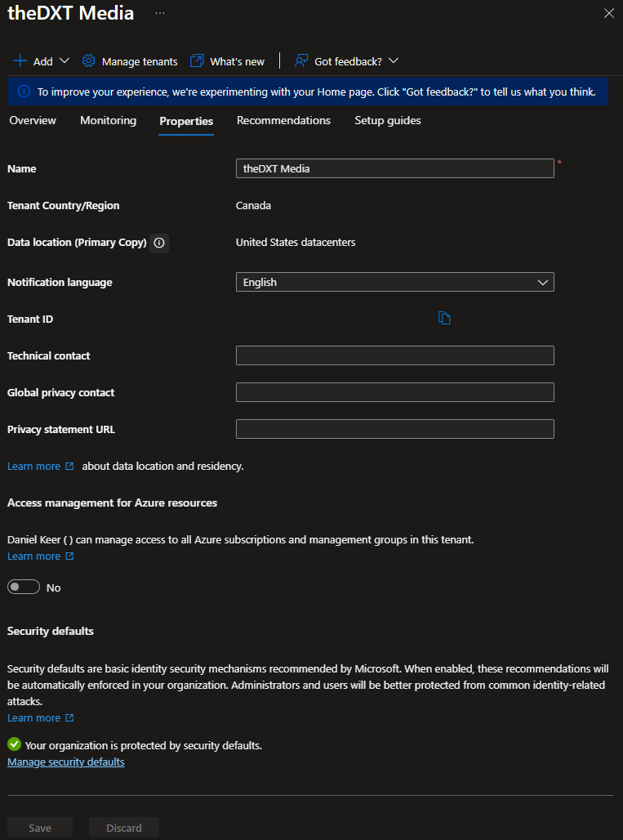Copy the Tenant ID with the copy icon
The width and height of the screenshot is (623, 840).
[x=444, y=318]
